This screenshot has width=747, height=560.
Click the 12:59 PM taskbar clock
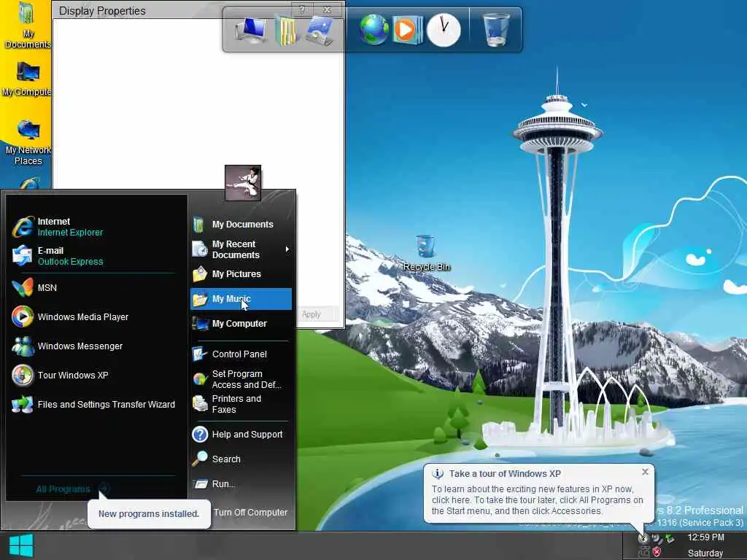[705, 537]
